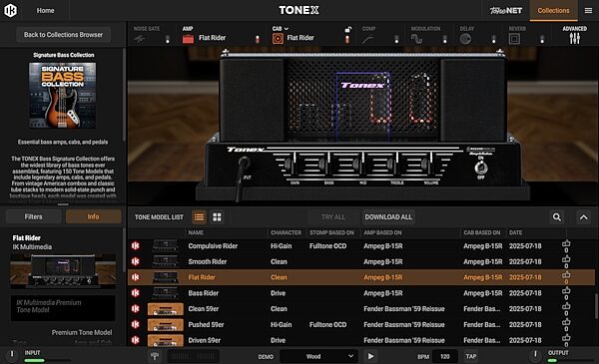Sort list by STOMP BASED ON column
Image resolution: width=599 pixels, height=364 pixels.
(x=331, y=232)
